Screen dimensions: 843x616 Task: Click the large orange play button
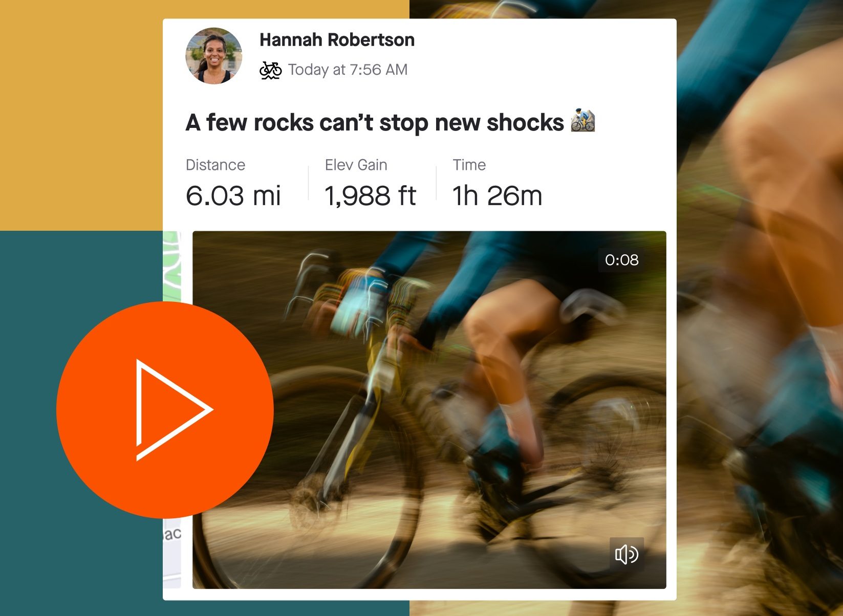165,409
